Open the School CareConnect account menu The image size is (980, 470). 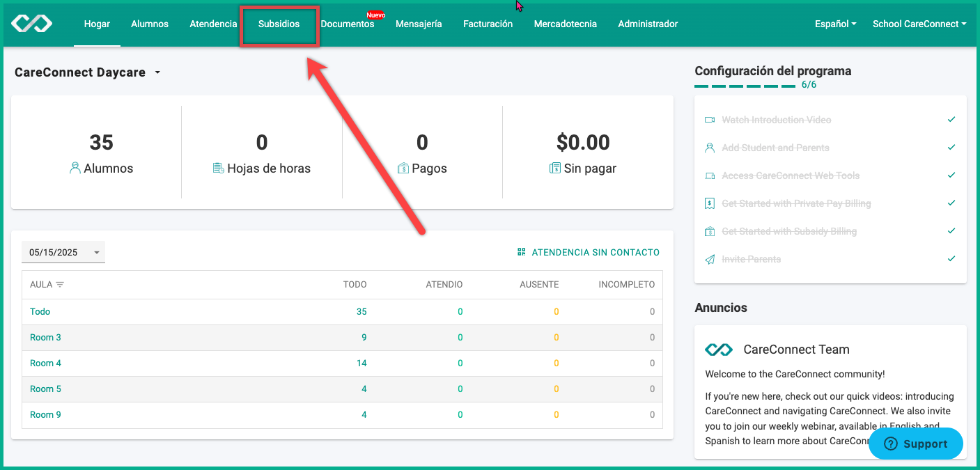919,24
